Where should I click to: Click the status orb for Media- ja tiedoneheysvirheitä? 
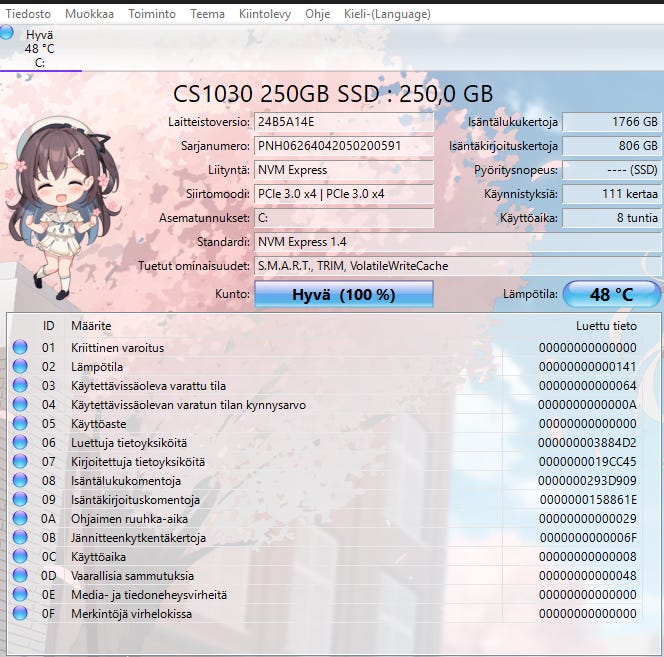pyautogui.click(x=20, y=594)
